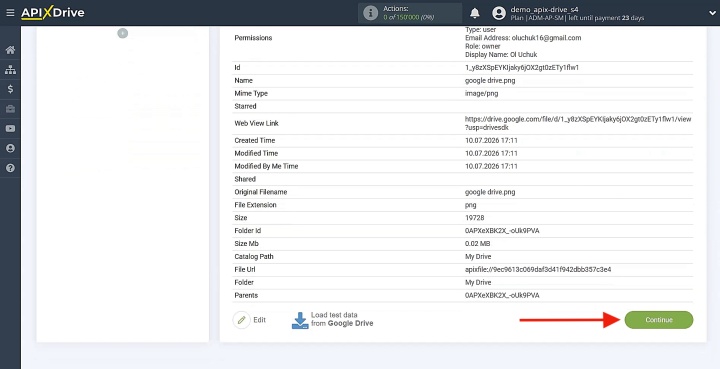
Task: Click the user avatar icon
Action: click(499, 13)
